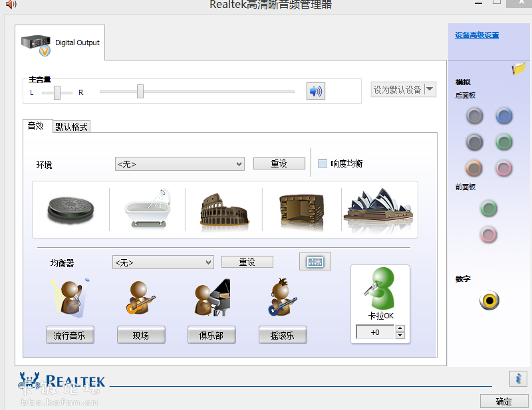Viewport: 532px width, 410px height.
Task: Select the bathtub environment icon
Action: 148,209
